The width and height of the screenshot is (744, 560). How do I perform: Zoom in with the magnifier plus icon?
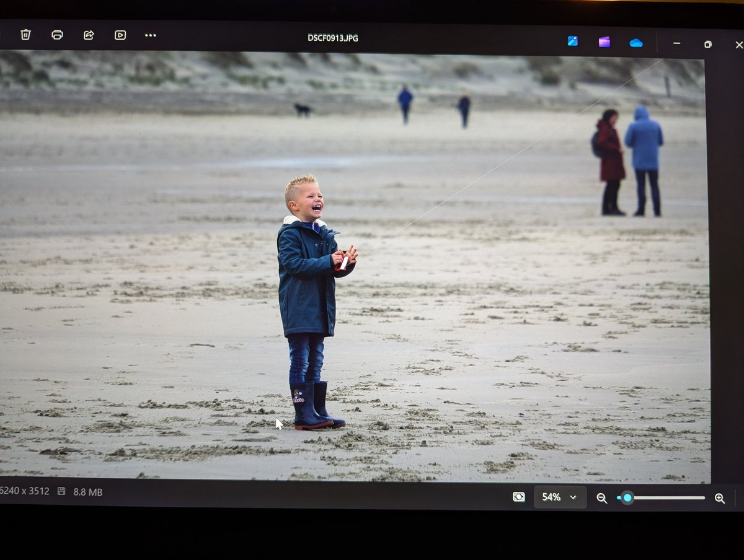(x=719, y=497)
